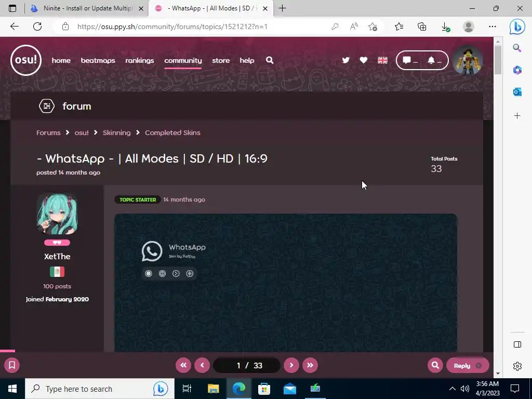Screen dimensions: 532x399
Task: Click Reply button
Action: pyautogui.click(x=468, y=365)
